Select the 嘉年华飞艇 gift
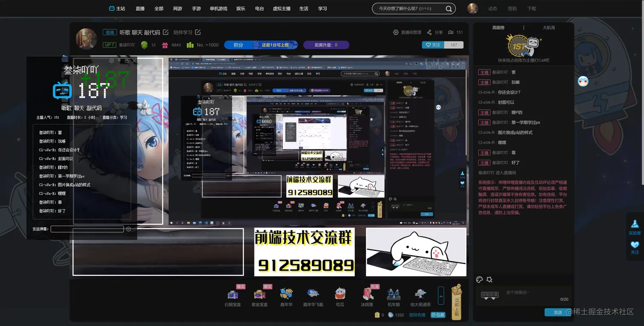Image resolution: width=644 pixels, height=326 pixels. 313,297
